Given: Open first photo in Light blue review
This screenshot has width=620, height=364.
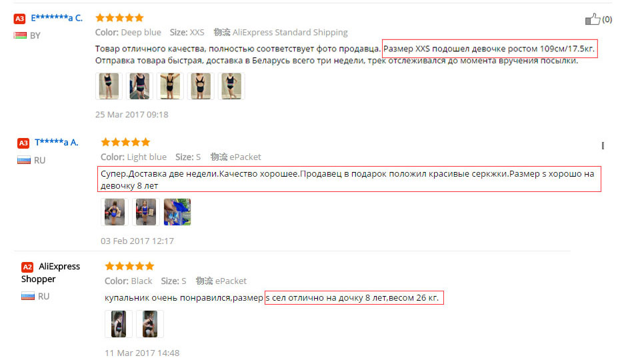Looking at the screenshot, I should point(115,212).
